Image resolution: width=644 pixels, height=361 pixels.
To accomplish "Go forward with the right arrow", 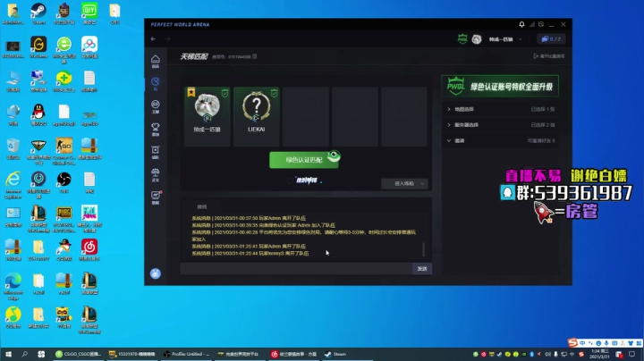I will 167,39.
